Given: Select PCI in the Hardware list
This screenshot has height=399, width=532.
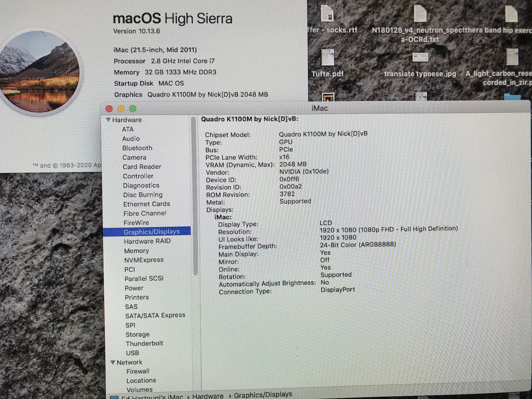Looking at the screenshot, I should pyautogui.click(x=130, y=270).
